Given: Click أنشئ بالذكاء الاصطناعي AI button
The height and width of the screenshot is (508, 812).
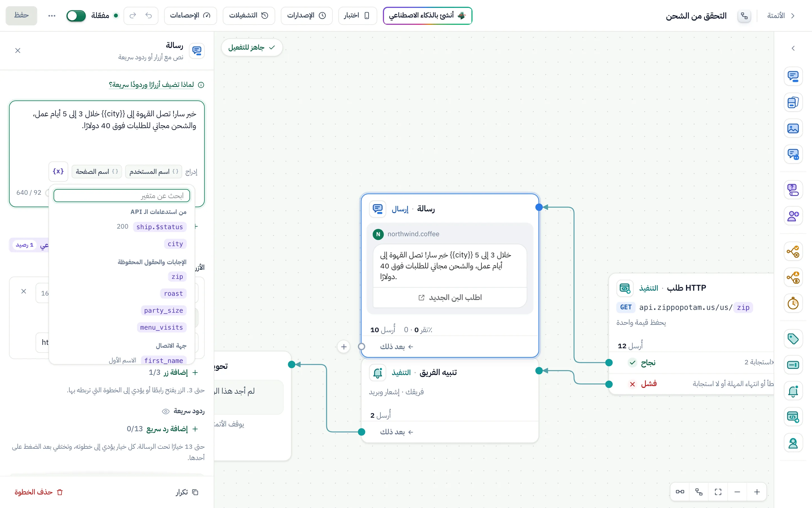Looking at the screenshot, I should 427,16.
